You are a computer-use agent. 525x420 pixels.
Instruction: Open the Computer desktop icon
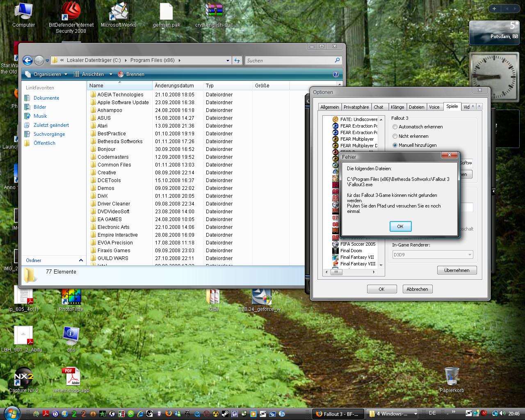coord(23,15)
